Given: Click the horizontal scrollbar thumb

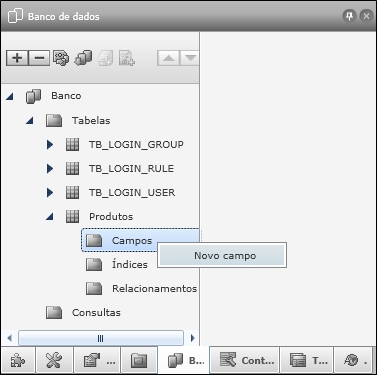Looking at the screenshot, I should coord(101,338).
